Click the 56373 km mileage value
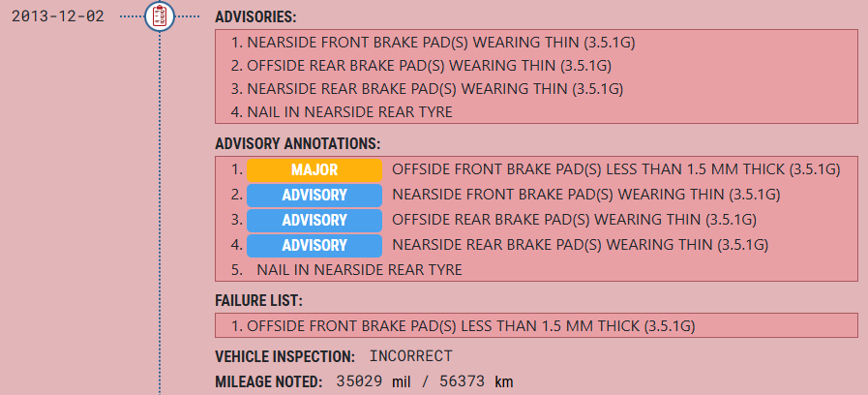 pos(477,381)
